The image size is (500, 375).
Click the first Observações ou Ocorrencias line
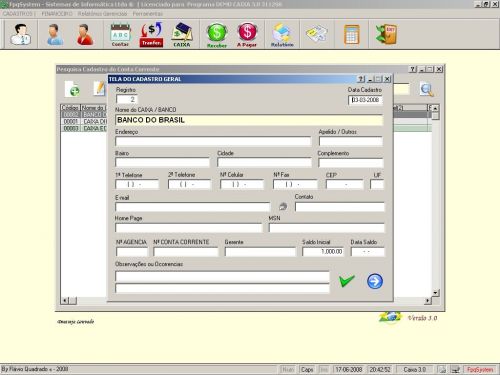pos(222,276)
